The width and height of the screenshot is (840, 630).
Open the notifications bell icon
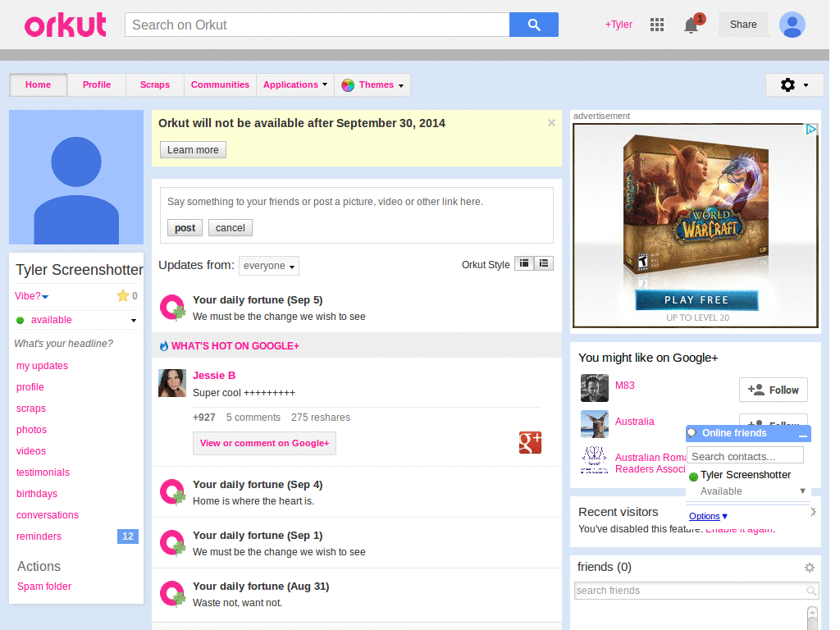coord(692,25)
